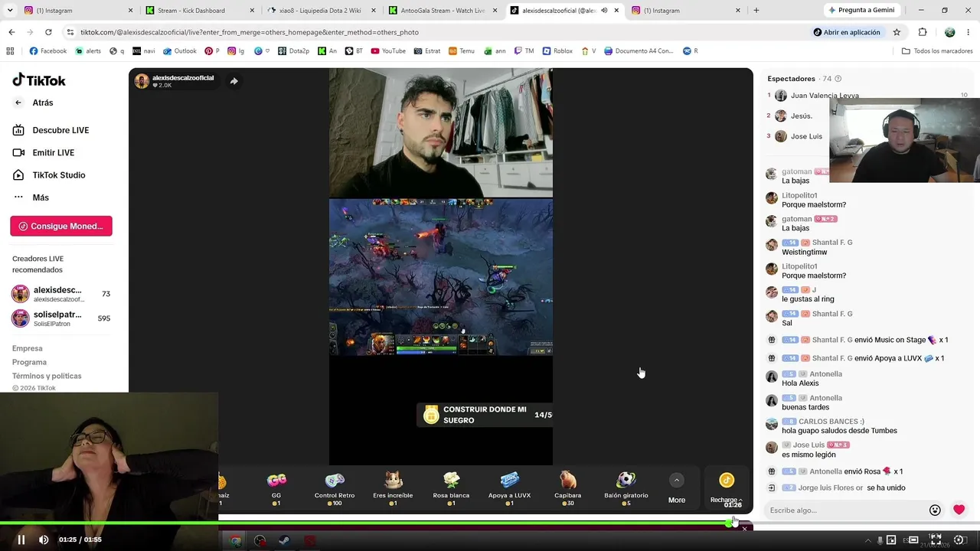Click the TikTok logo
980x551 pixels.
coord(39,80)
